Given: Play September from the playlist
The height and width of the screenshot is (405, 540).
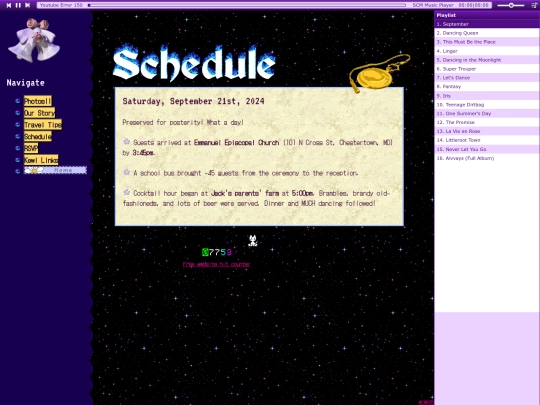Looking at the screenshot, I should point(487,24).
